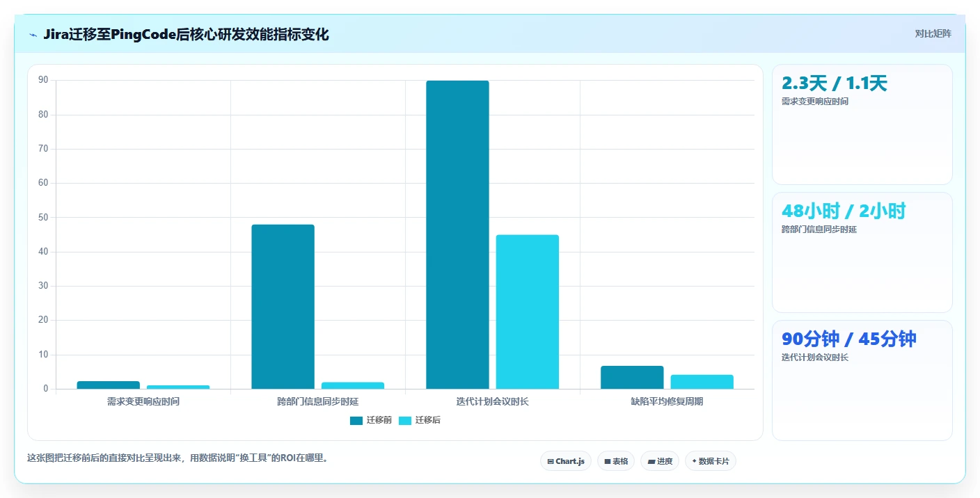Viewport: 980px width, 498px height.
Task: Click the 对比矩阵 label in header
Action: point(933,33)
